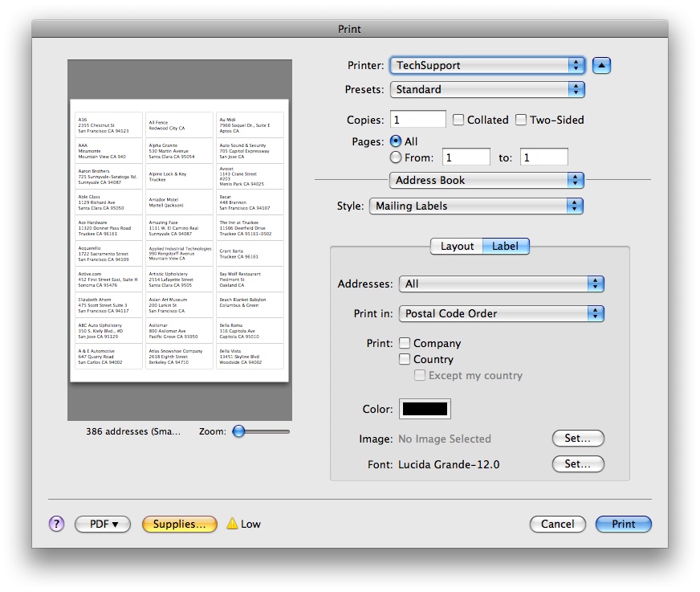Enable the Collated checkbox

458,120
